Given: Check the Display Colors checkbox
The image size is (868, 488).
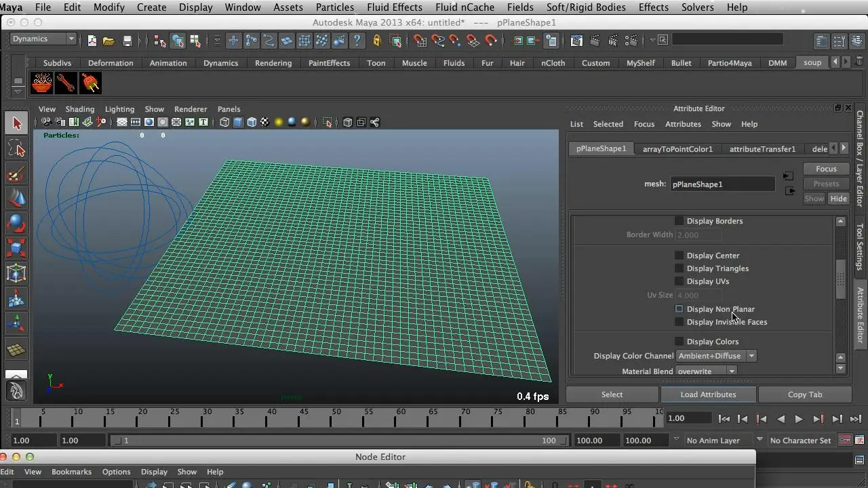Looking at the screenshot, I should [679, 342].
